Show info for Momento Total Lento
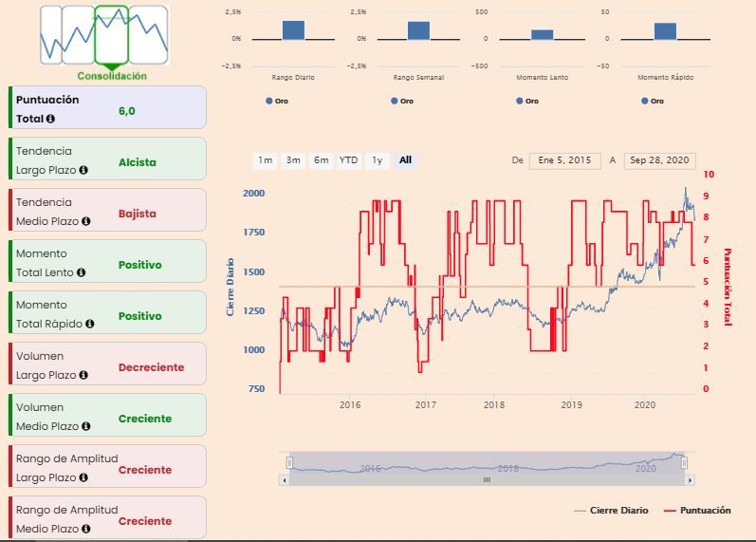The width and height of the screenshot is (756, 542). 81,272
